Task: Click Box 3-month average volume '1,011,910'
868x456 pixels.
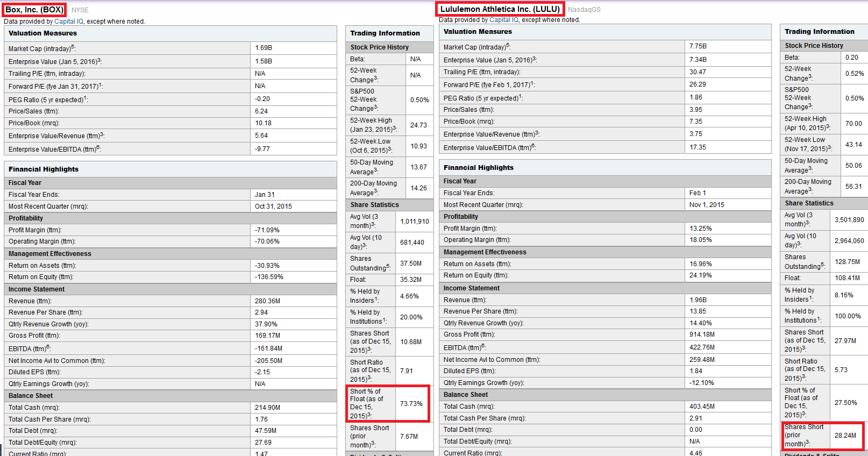Action: pos(415,222)
